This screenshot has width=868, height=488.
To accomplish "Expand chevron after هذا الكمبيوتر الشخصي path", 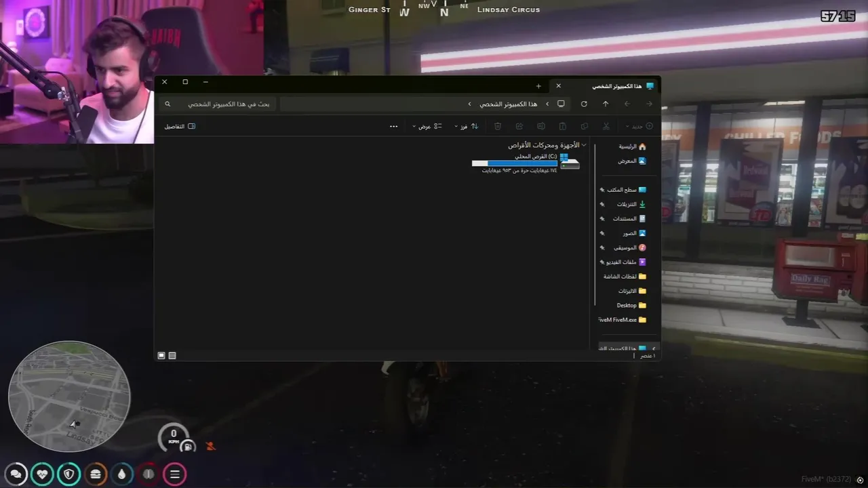I will [469, 104].
